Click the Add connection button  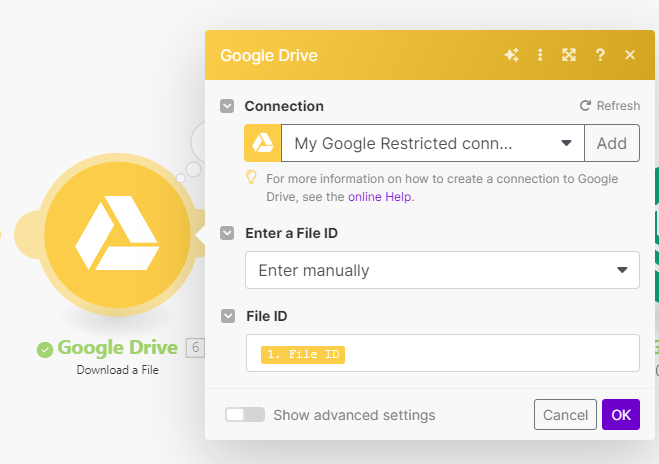(x=612, y=143)
